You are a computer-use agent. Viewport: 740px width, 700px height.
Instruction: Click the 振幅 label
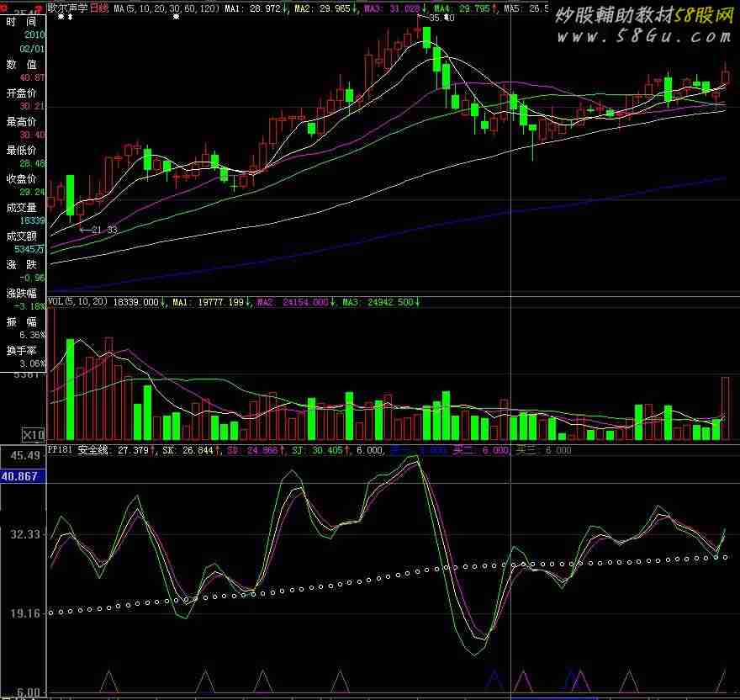pyautogui.click(x=21, y=322)
